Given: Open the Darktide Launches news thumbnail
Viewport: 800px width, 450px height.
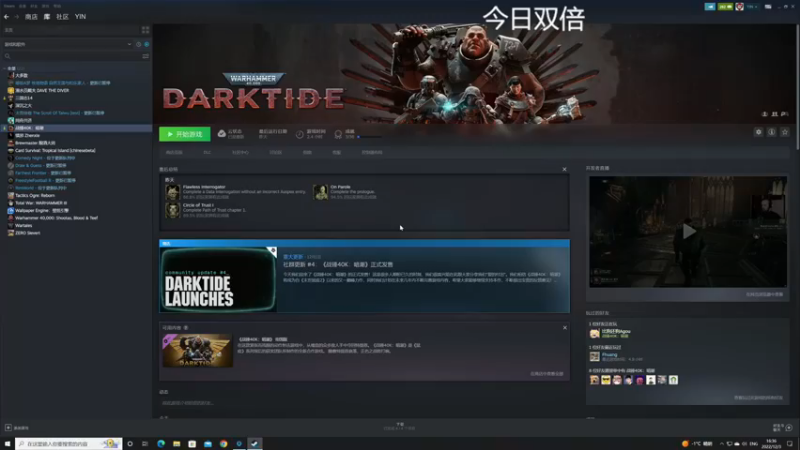Looking at the screenshot, I should coord(218,280).
